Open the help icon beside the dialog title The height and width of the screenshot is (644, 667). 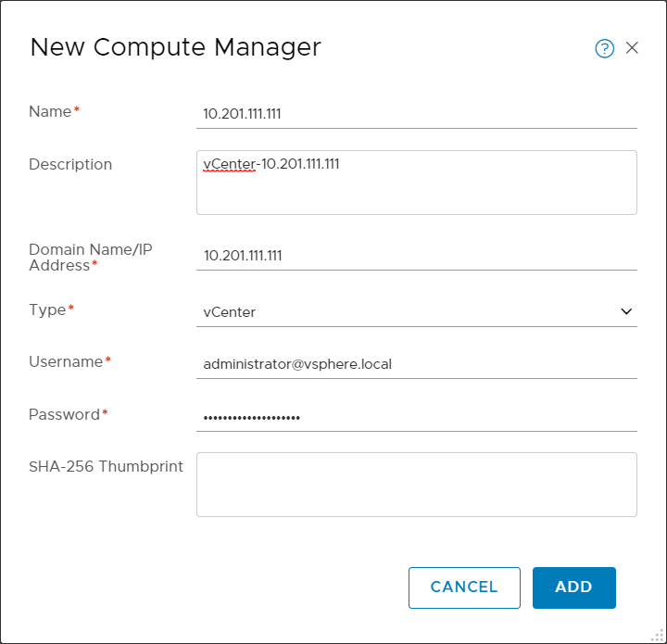point(604,49)
